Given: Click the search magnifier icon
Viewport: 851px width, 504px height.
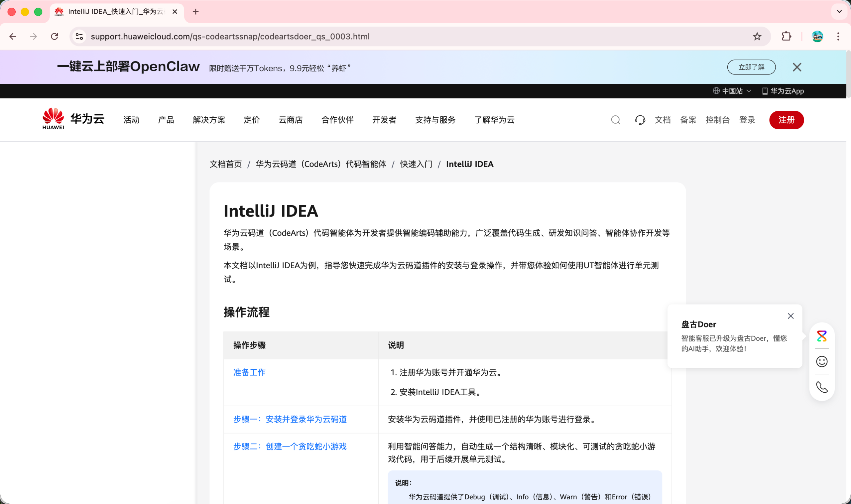Looking at the screenshot, I should coord(615,120).
